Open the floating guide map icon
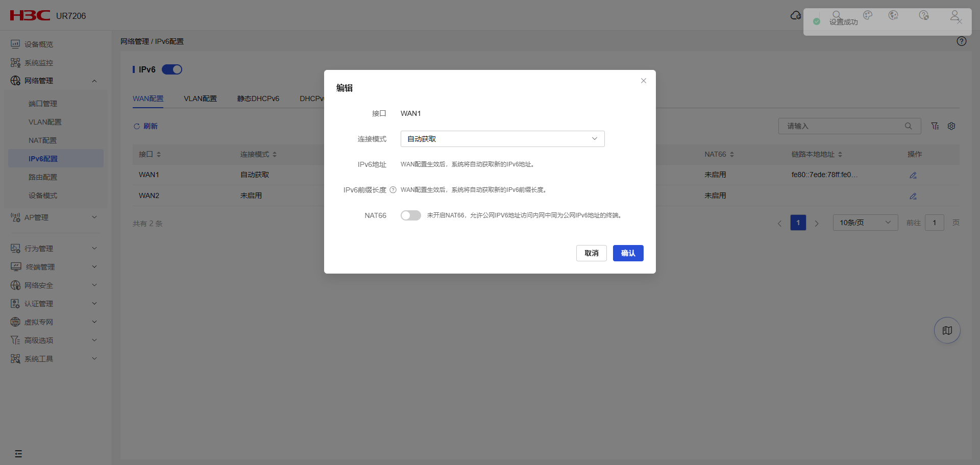Image resolution: width=980 pixels, height=465 pixels. [947, 331]
